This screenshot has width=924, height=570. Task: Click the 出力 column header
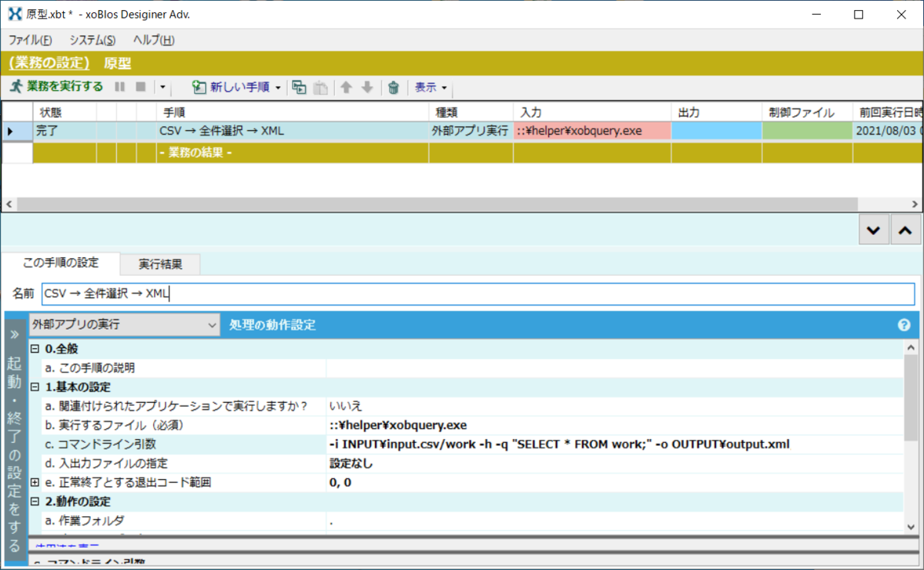[717, 112]
